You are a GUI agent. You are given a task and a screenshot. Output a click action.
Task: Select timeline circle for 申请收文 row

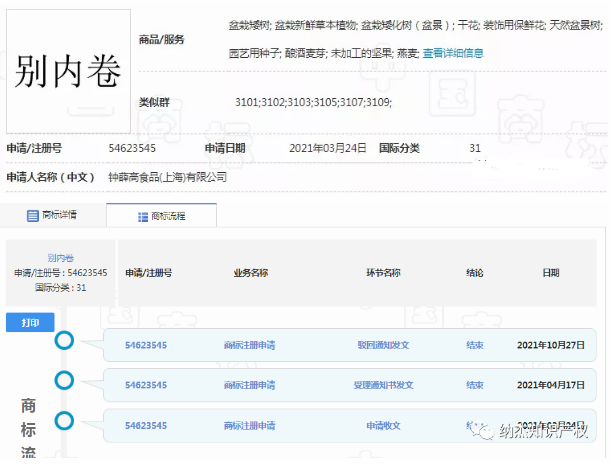tap(64, 421)
